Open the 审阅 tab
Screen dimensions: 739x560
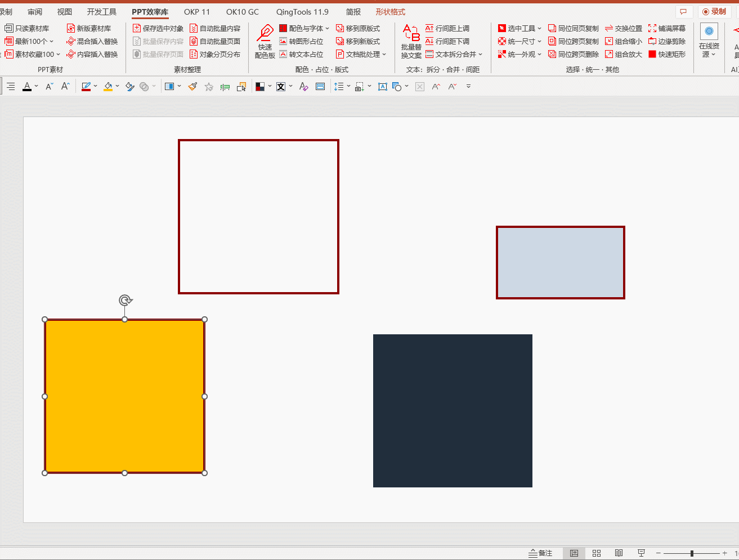click(35, 12)
